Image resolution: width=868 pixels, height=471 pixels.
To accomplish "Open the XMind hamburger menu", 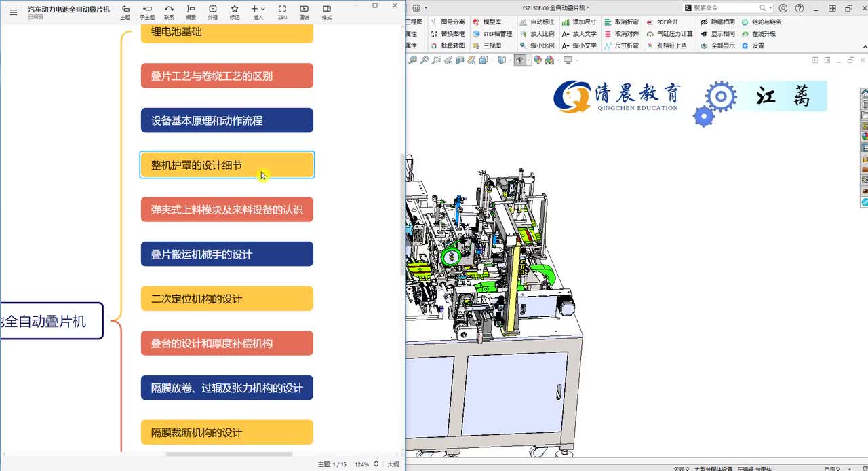I will 14,12.
